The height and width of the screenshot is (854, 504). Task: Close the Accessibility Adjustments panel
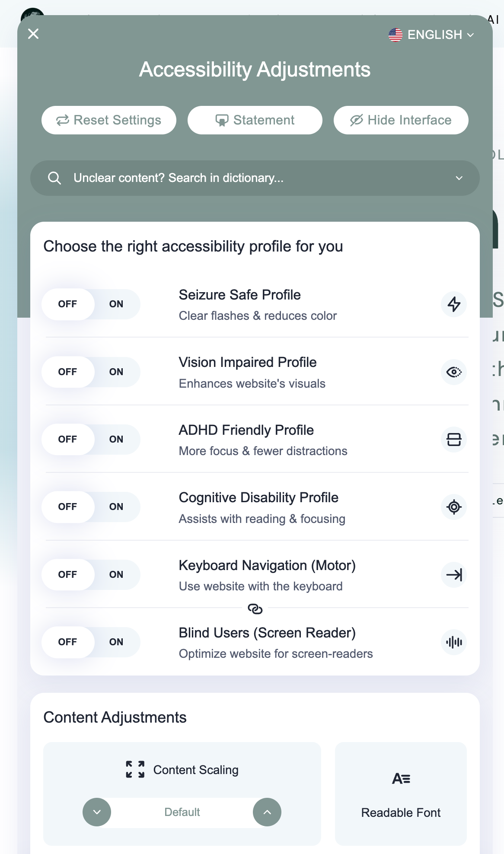[x=33, y=34]
